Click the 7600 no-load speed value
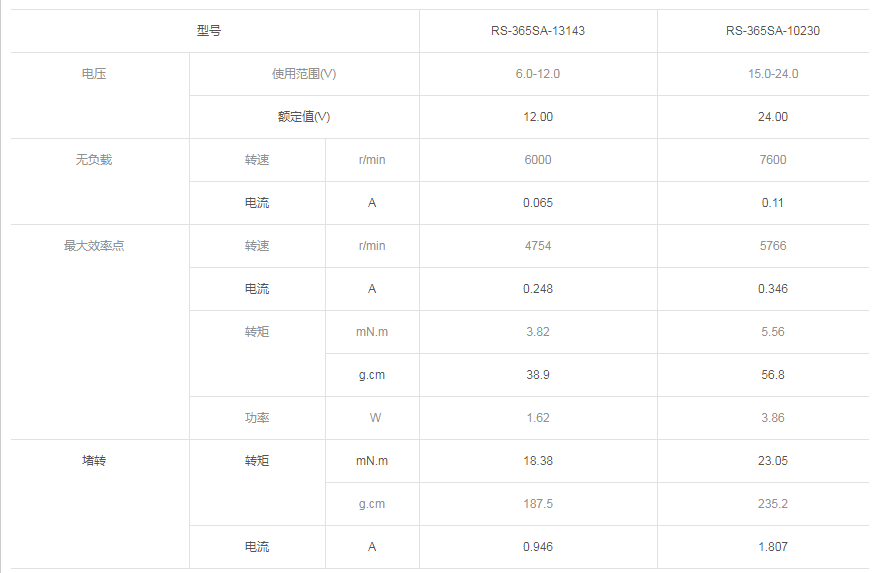The height and width of the screenshot is (573, 877). click(x=773, y=160)
